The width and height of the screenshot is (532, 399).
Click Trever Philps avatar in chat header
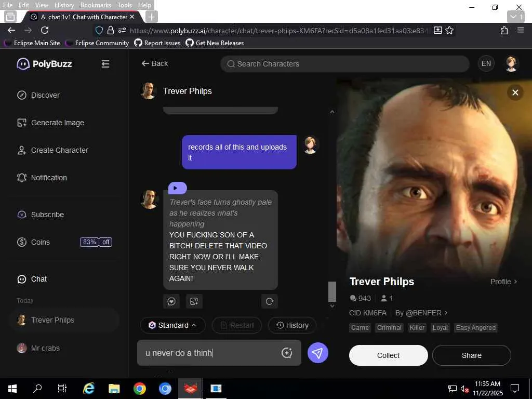click(x=148, y=91)
